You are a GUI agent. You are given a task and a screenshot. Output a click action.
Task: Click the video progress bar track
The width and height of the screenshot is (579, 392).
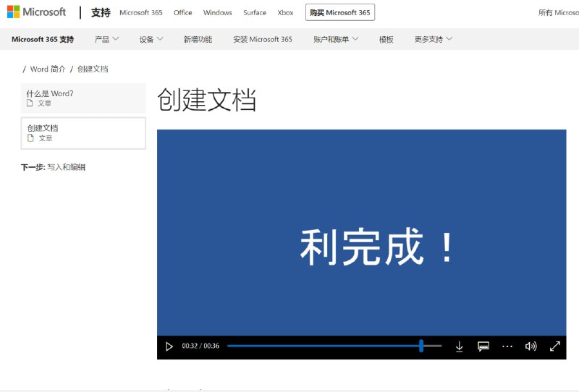pyautogui.click(x=334, y=346)
